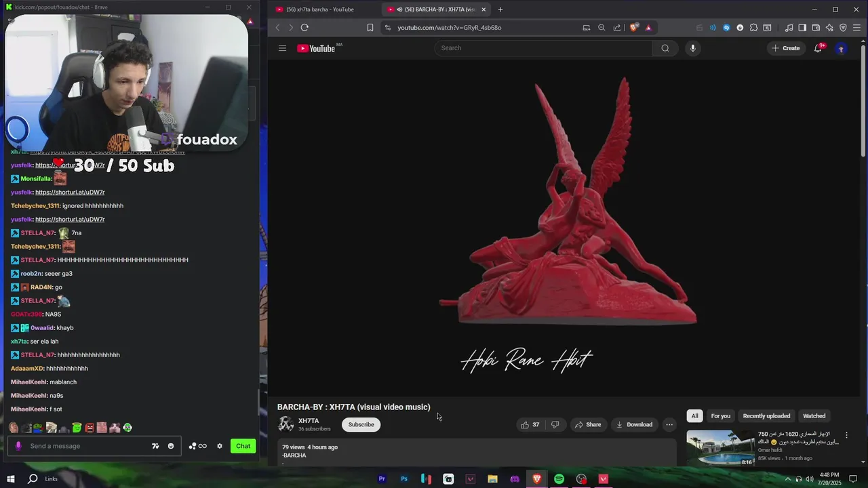
Task: Close the BARCHA-BY browser tab
Action: point(484,9)
